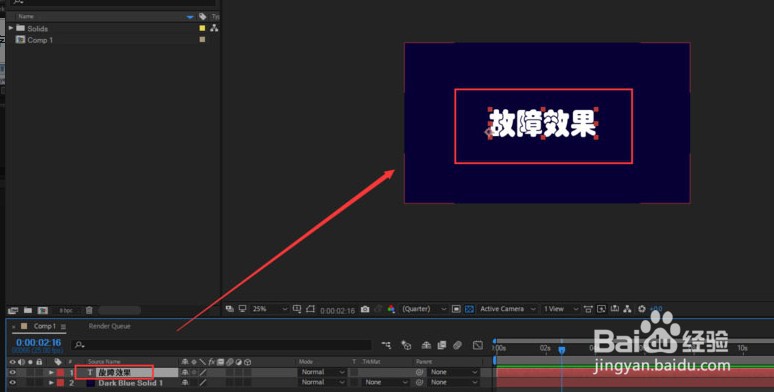The width and height of the screenshot is (774, 392).
Task: Click the timeline current time 0:00:02:16
Action: pos(39,343)
